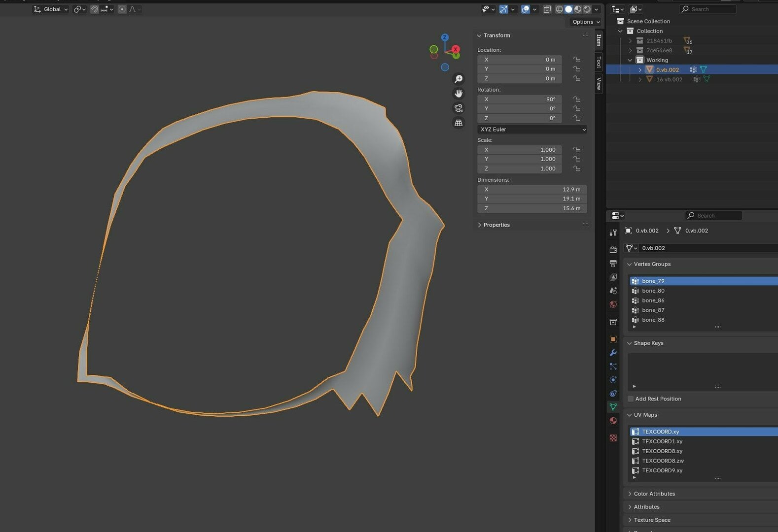778x532 pixels.
Task: Open the Options button
Action: (586, 22)
